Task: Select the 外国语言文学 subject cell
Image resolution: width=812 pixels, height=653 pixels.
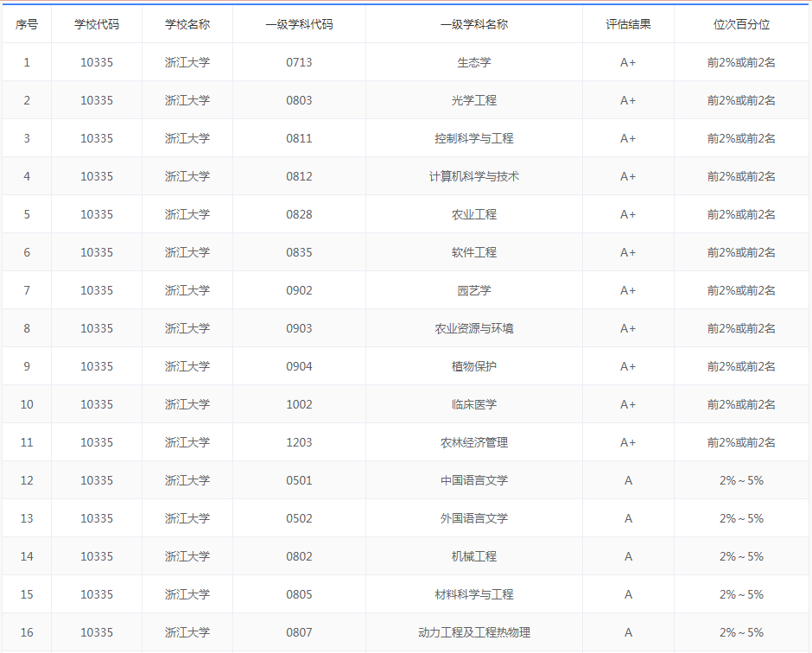Action: (474, 518)
